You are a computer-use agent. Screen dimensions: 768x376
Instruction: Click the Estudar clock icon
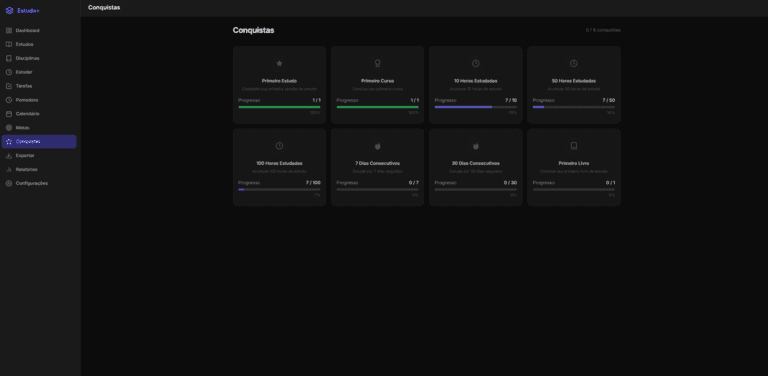[x=9, y=72]
